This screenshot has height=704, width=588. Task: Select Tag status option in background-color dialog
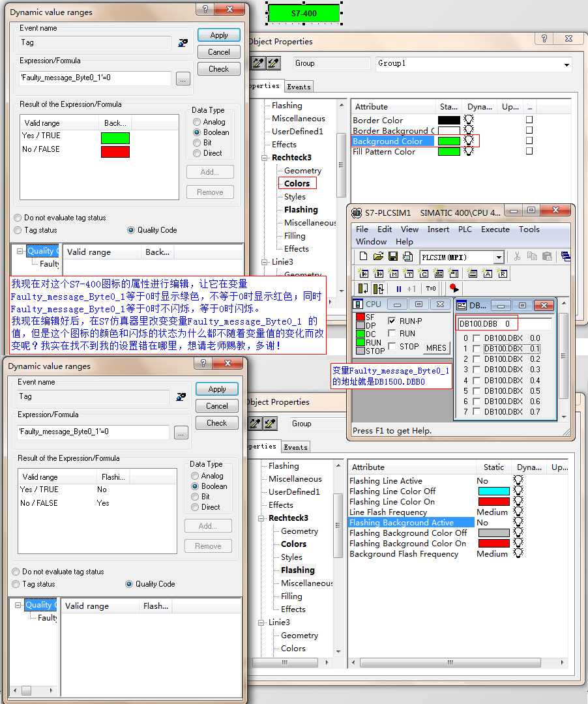tap(18, 230)
